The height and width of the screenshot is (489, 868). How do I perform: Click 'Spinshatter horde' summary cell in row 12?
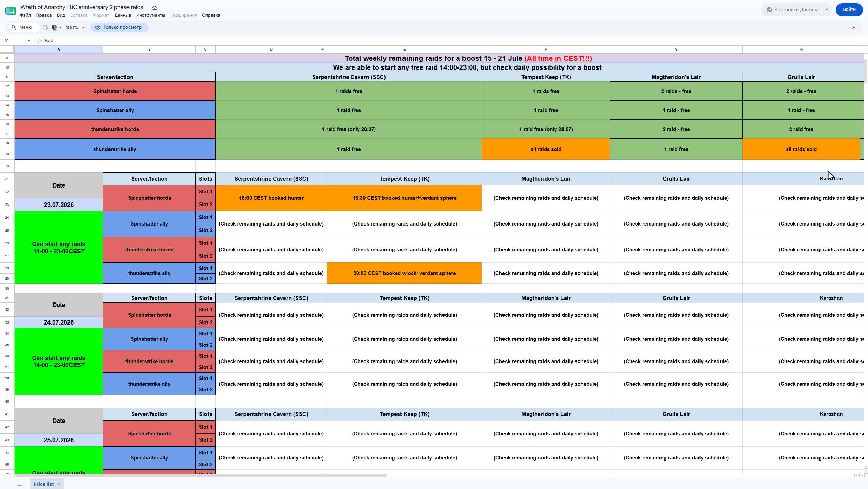(x=115, y=91)
